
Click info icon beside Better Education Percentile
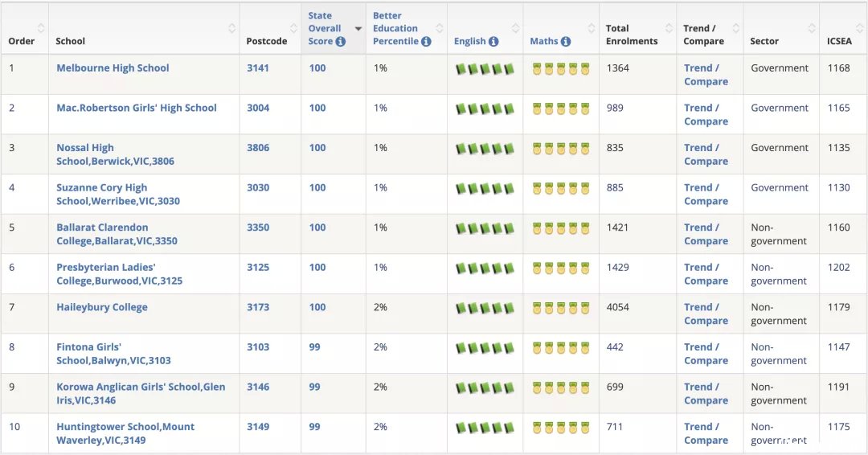tap(426, 42)
